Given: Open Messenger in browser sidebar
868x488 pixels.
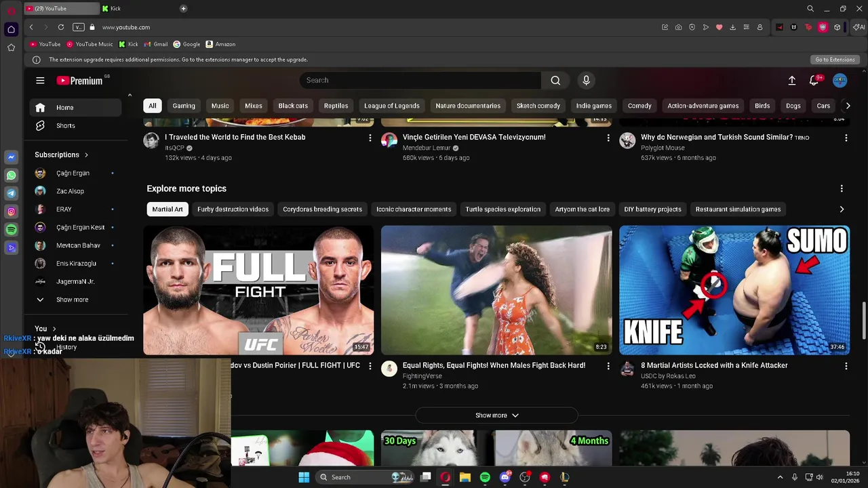Looking at the screenshot, I should pos(11,157).
